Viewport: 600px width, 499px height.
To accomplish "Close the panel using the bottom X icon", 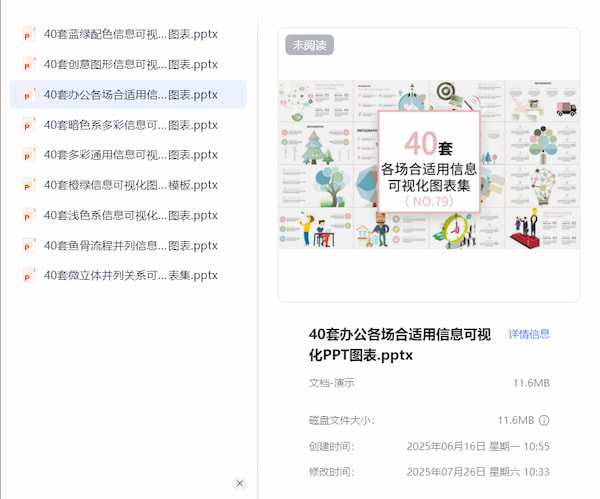I will click(x=239, y=483).
